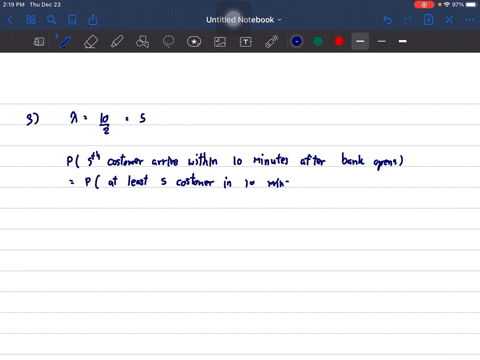Open the more options ellipsis menu
Image resolution: width=480 pixels, height=360 pixels.
(x=469, y=20)
